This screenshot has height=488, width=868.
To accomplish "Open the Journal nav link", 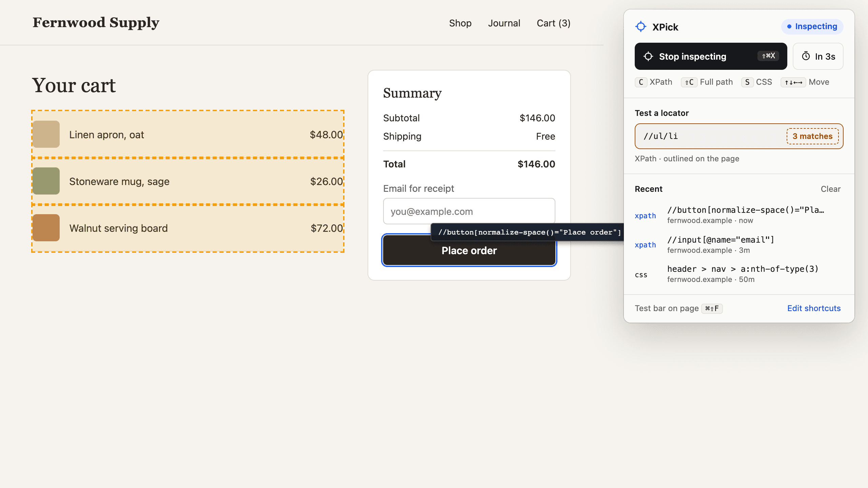I will coord(504,23).
